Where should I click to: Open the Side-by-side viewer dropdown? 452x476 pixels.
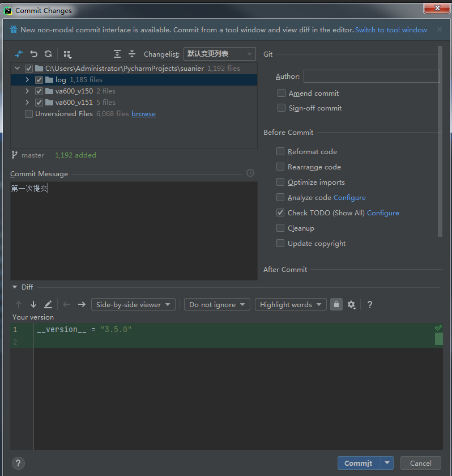coord(133,304)
